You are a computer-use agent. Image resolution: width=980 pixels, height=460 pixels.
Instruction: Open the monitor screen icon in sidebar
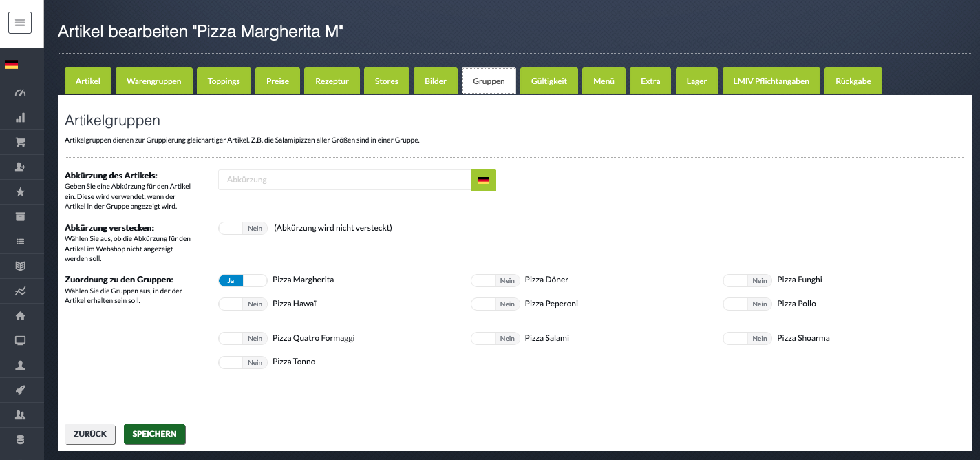click(x=20, y=341)
